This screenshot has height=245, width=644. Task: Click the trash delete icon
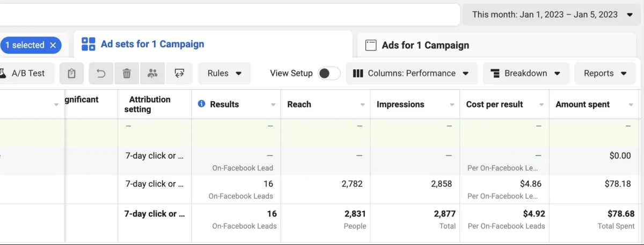(127, 74)
